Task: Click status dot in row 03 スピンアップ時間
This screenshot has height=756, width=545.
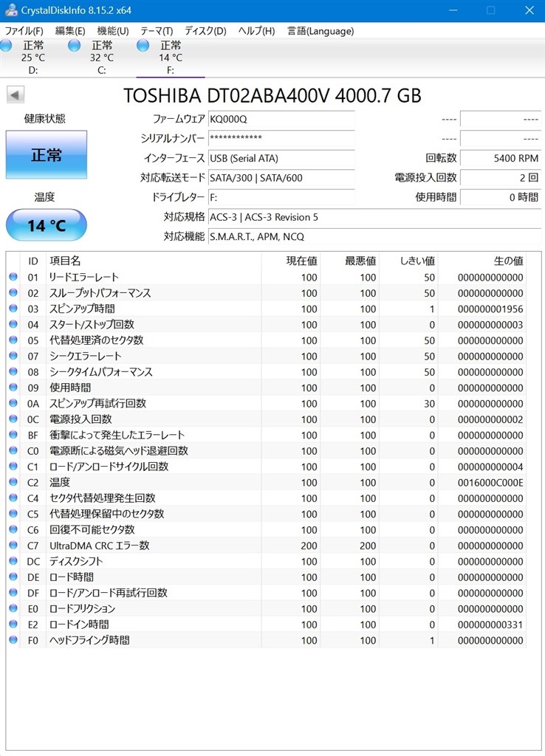Action: [13, 309]
